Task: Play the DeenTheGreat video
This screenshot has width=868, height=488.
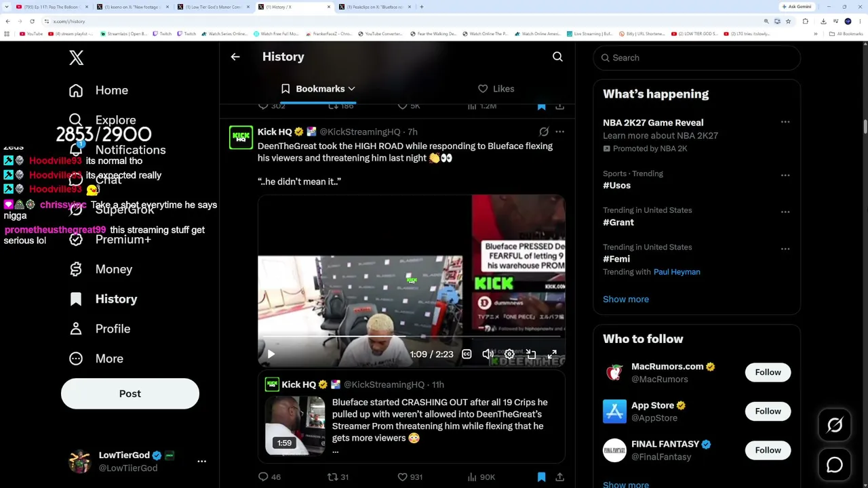Action: point(271,354)
